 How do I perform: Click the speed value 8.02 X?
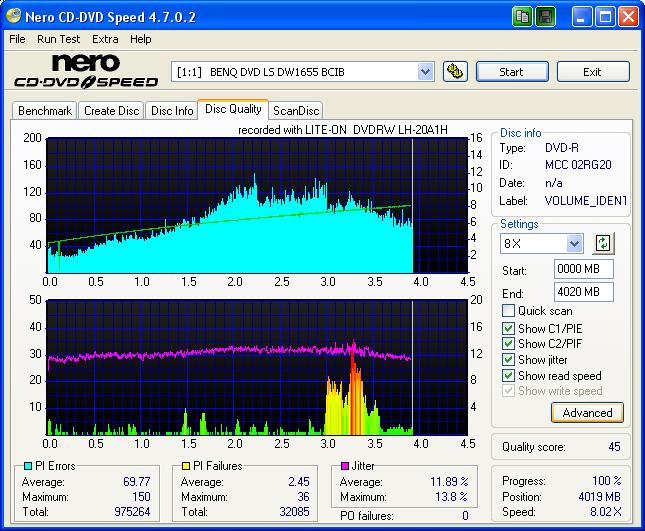606,512
